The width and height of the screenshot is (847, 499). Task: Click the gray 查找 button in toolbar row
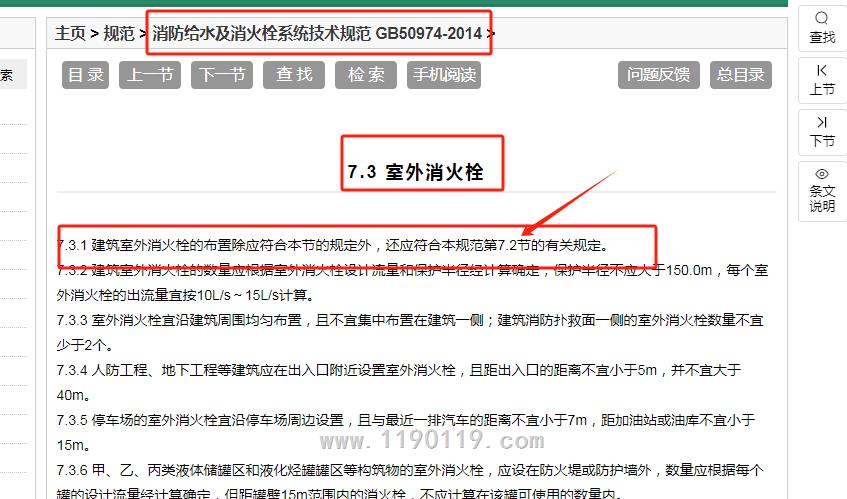point(294,75)
